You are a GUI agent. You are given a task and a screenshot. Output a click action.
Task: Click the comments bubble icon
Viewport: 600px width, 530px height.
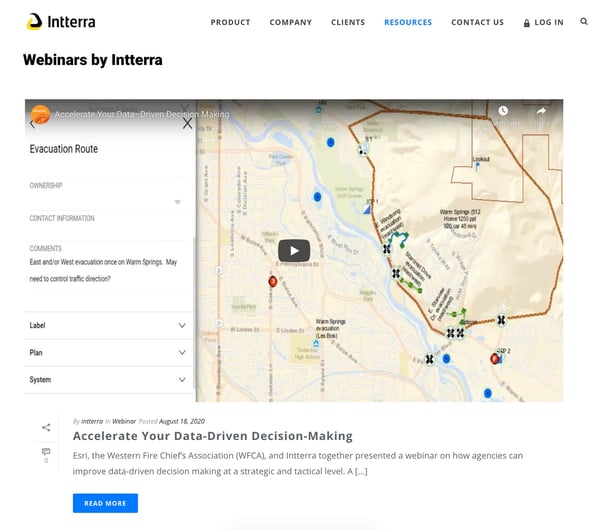click(x=46, y=452)
